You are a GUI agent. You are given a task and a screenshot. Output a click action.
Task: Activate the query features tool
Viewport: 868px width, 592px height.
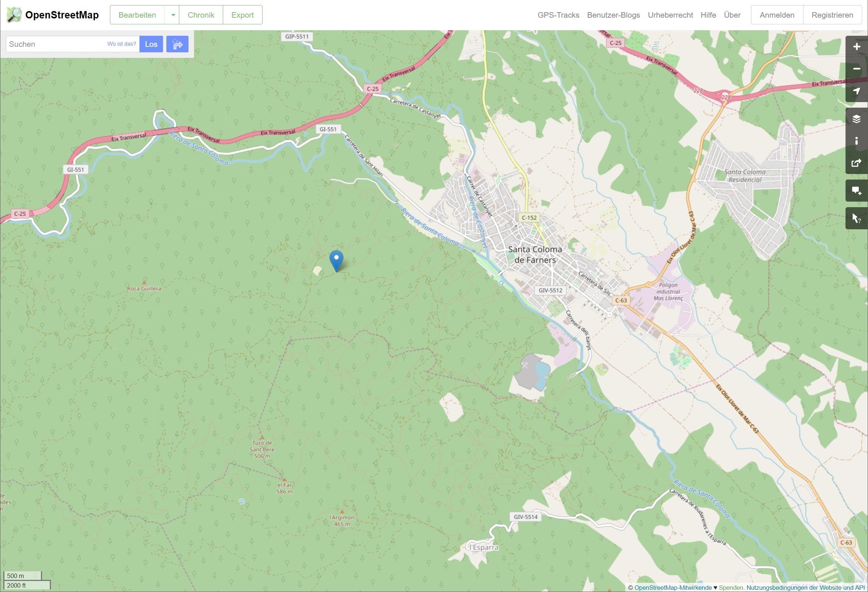point(857,218)
